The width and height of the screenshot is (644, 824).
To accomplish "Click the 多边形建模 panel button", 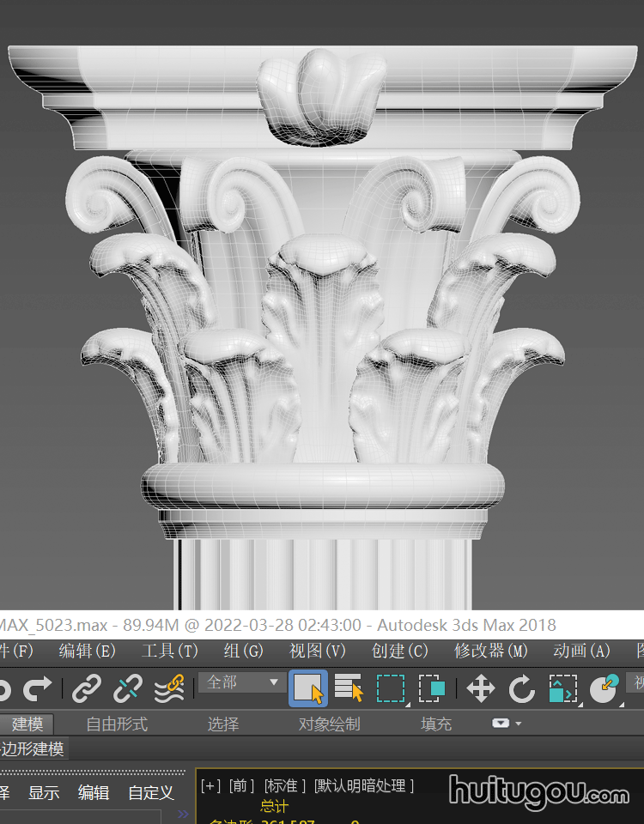I will pyautogui.click(x=33, y=748).
